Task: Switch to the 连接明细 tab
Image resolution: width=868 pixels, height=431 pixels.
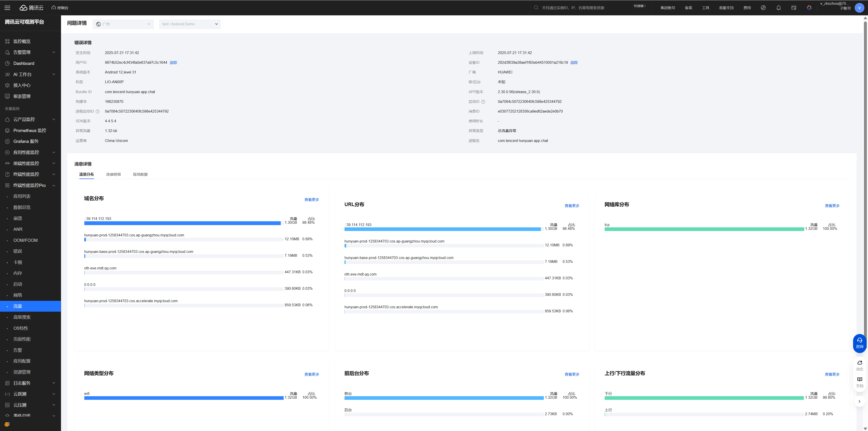Action: click(113, 174)
